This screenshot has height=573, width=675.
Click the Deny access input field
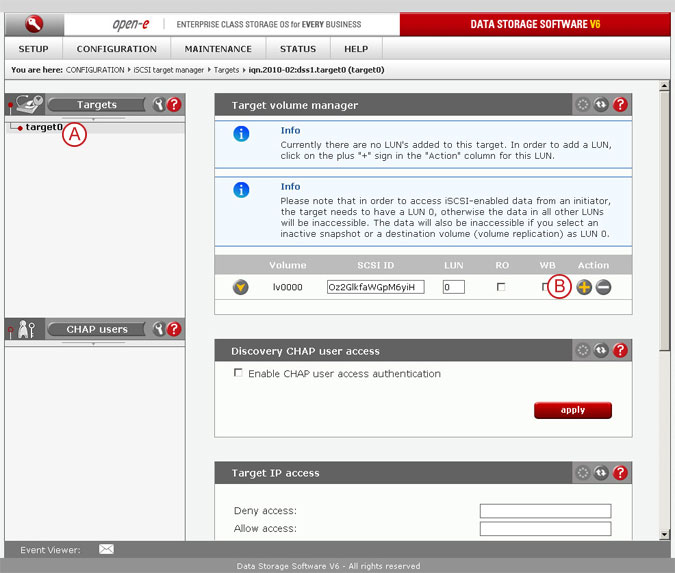(545, 511)
